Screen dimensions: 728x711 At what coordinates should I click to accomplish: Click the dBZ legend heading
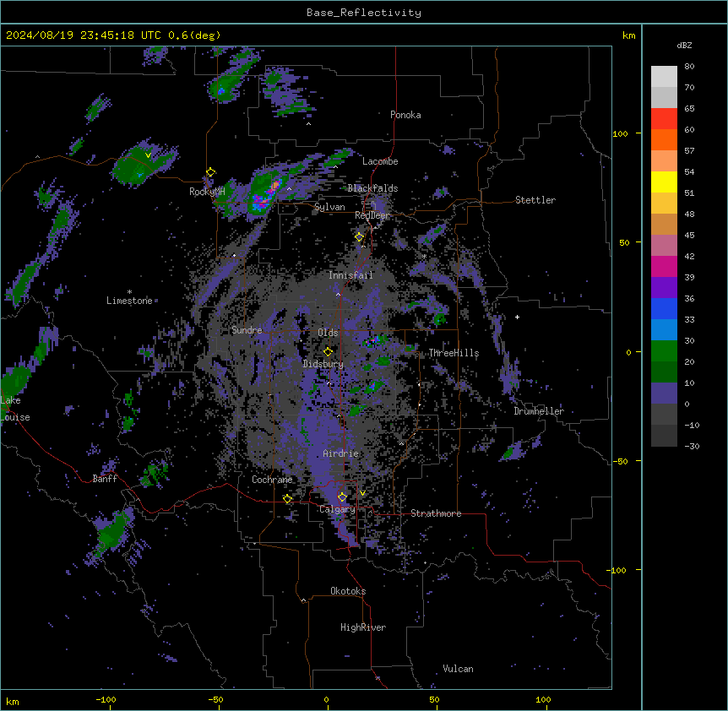pos(684,45)
